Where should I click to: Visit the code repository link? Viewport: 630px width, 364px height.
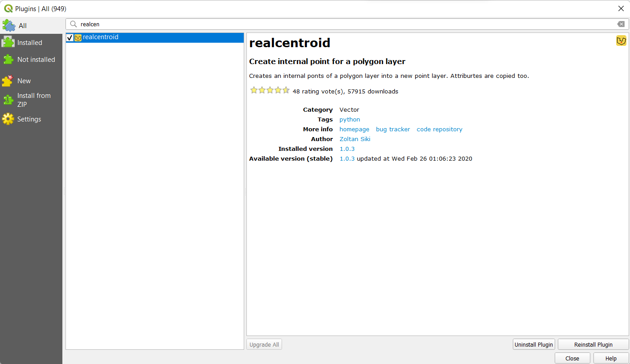pyautogui.click(x=439, y=129)
